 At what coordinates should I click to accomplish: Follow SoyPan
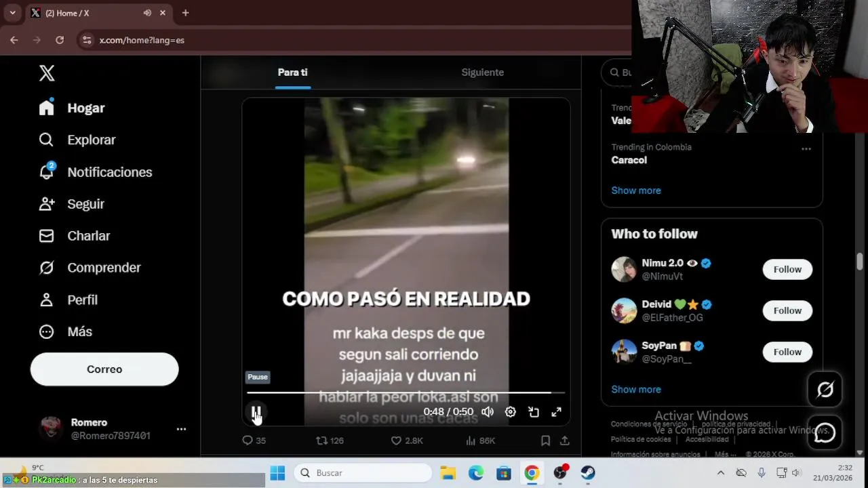coord(787,352)
